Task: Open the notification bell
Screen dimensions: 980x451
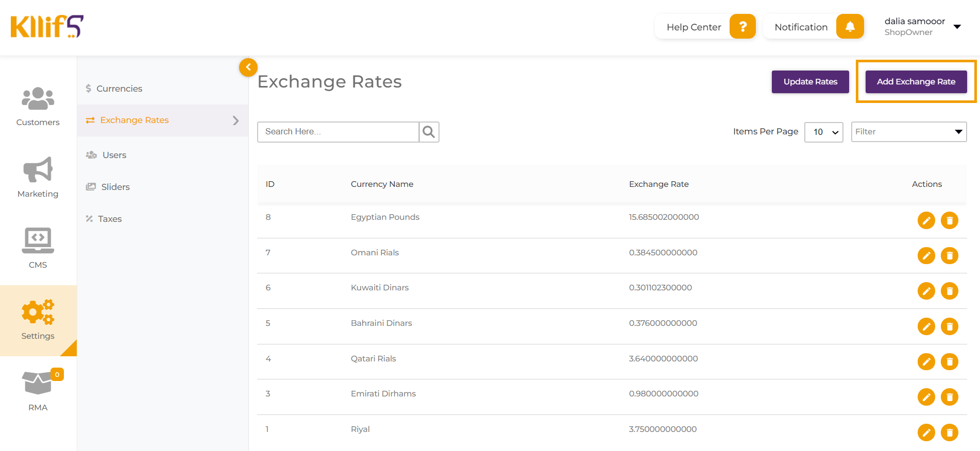Action: tap(850, 27)
